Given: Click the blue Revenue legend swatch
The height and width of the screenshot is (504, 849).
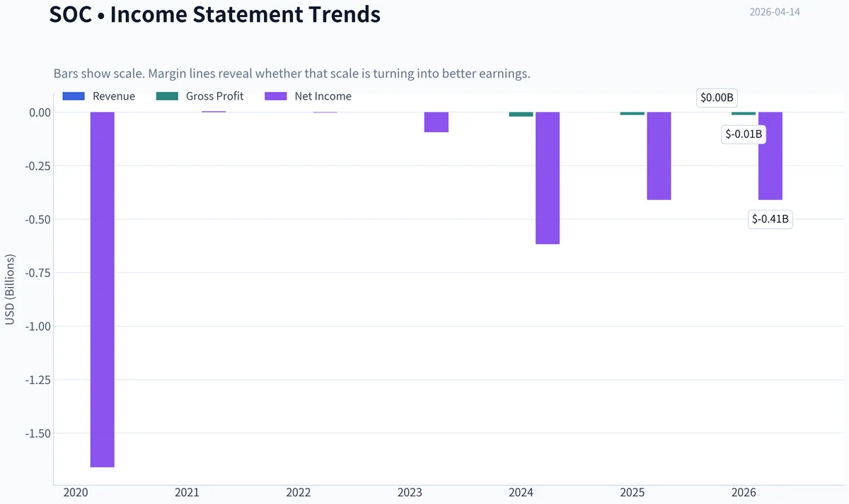Looking at the screenshot, I should pos(74,96).
